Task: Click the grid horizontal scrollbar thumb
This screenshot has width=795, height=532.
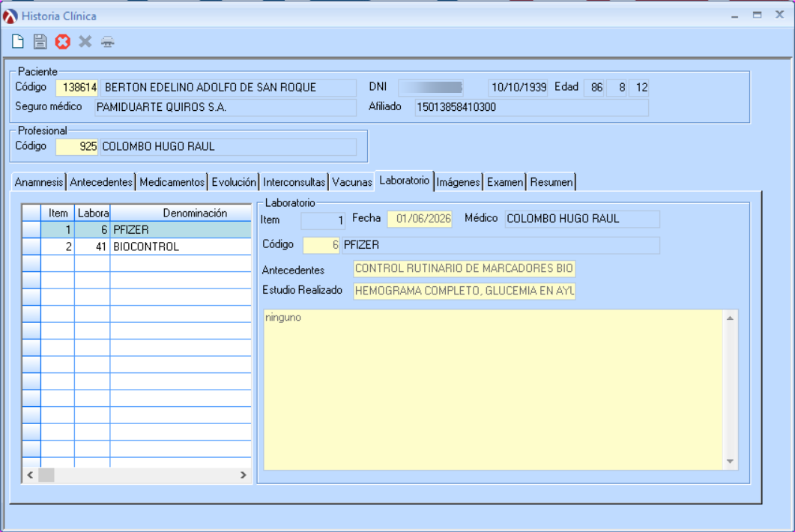Action: tap(46, 475)
